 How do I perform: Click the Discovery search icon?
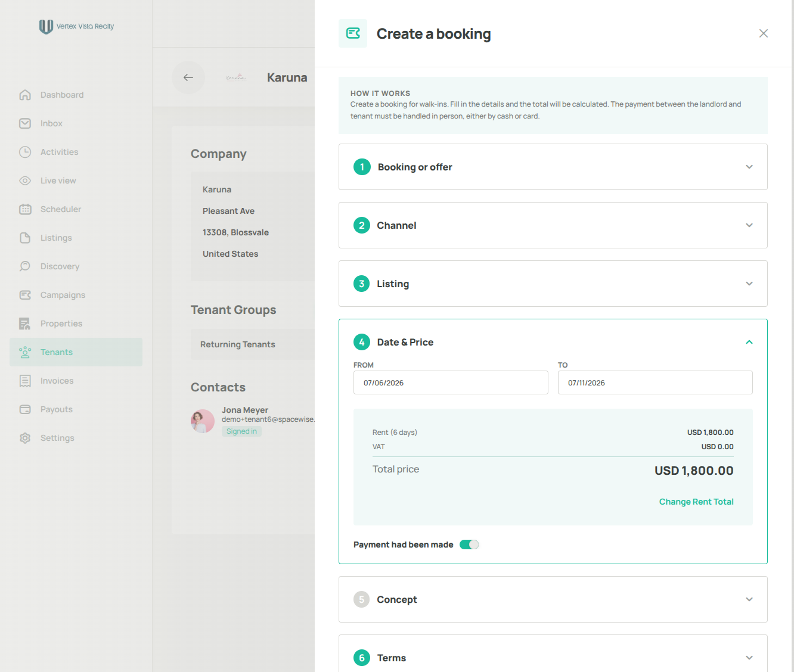click(25, 266)
